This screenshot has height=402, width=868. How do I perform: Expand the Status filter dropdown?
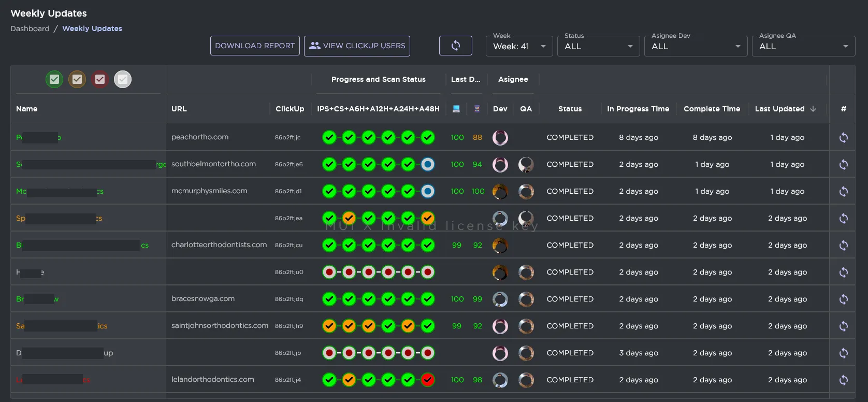(x=598, y=46)
